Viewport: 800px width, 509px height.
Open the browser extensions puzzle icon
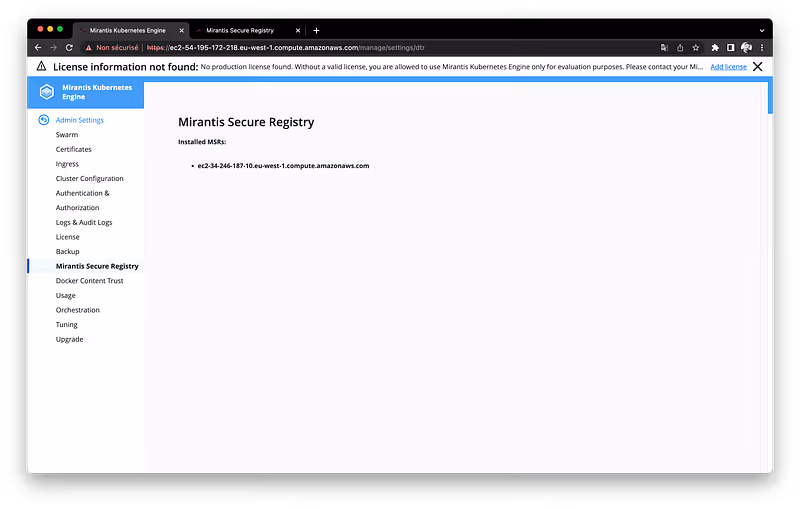pos(715,47)
